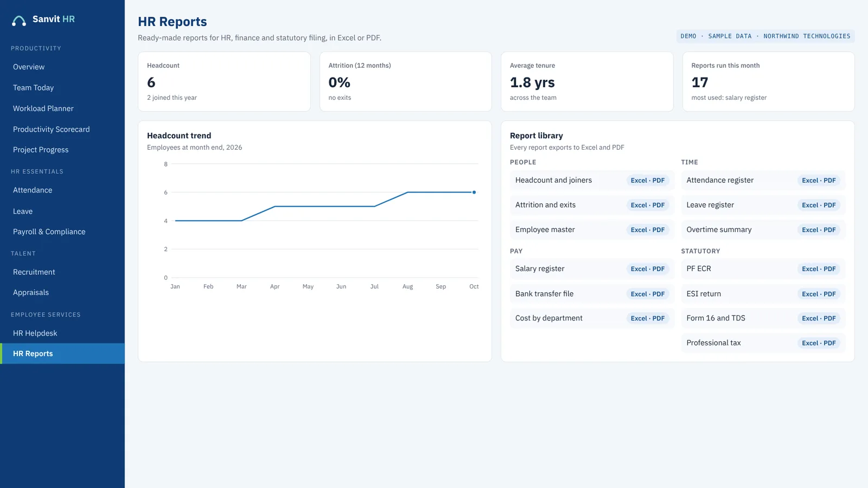Open the Attrition (12 months) card

406,82
